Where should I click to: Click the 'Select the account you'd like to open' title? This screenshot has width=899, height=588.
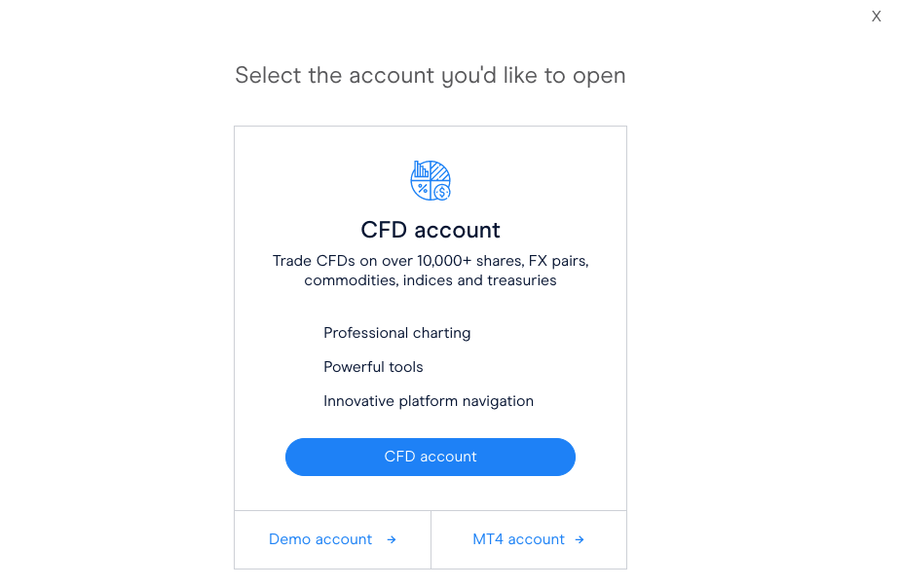[430, 76]
